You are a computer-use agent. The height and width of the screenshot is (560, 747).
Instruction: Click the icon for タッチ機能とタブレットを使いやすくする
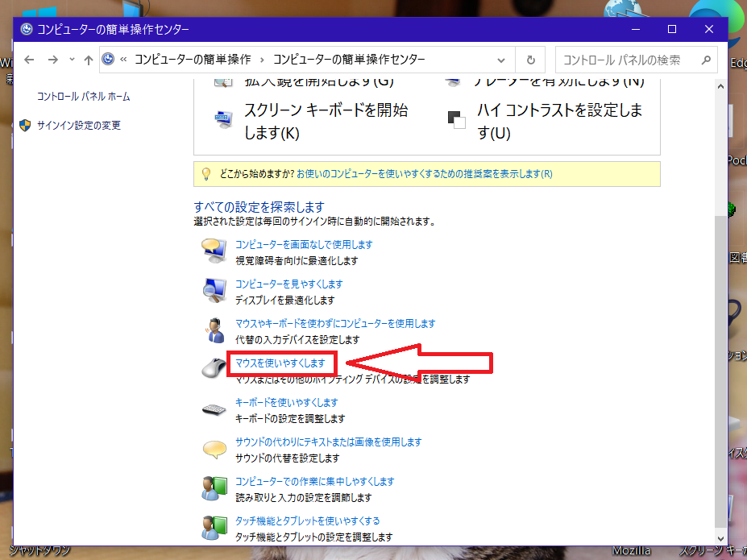point(214,528)
